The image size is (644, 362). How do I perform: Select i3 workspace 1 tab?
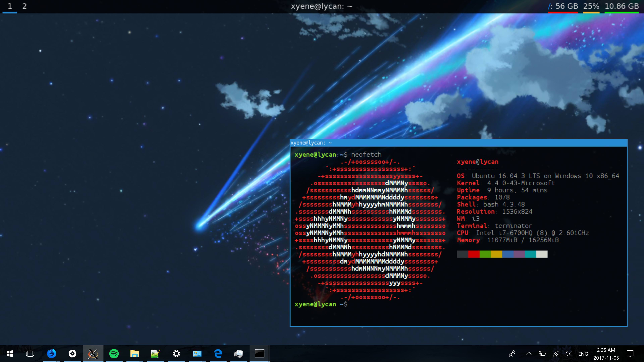coord(10,6)
